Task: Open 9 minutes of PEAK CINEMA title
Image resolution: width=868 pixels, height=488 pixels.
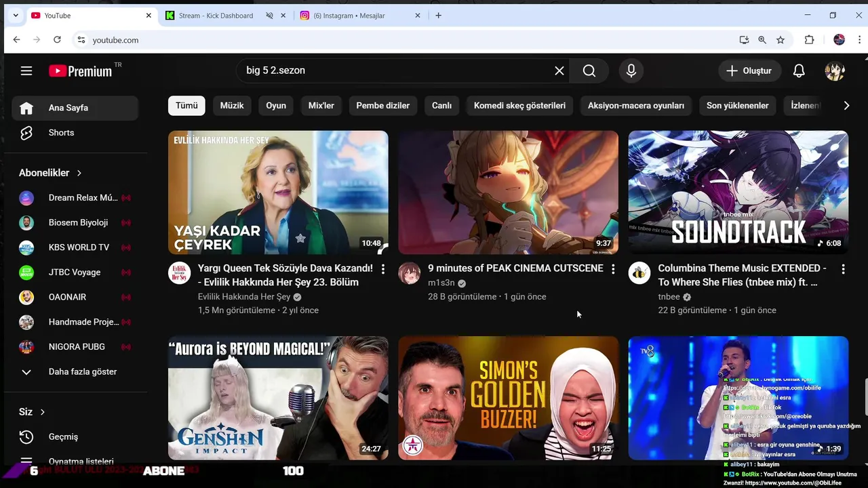Action: click(515, 268)
